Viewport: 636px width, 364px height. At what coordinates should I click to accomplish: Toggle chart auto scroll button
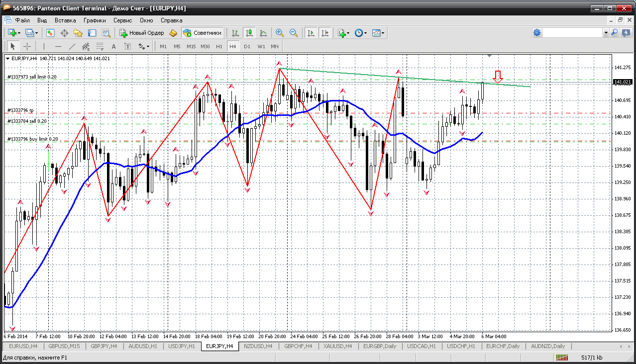coord(311,33)
